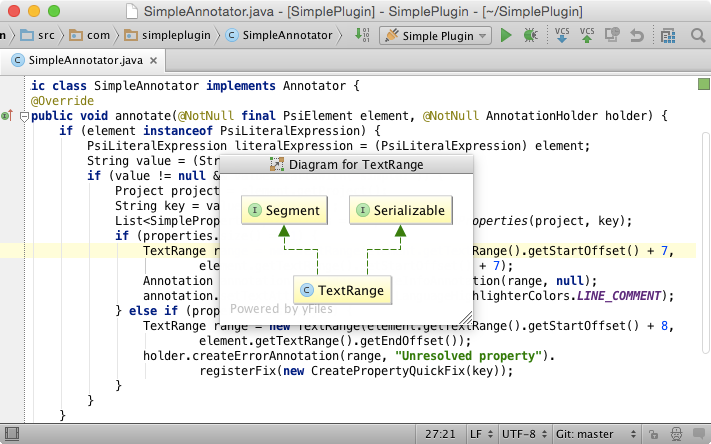Click the LINE_COMMENT constant in code
Viewport: 711px width, 444px height.
(x=618, y=296)
